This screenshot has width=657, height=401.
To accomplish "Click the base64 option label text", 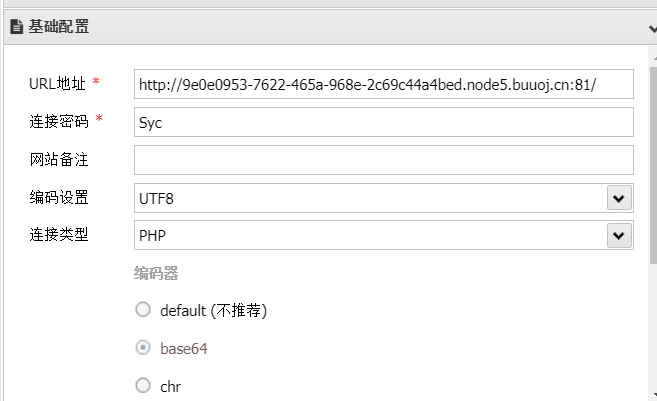I will 184,349.
